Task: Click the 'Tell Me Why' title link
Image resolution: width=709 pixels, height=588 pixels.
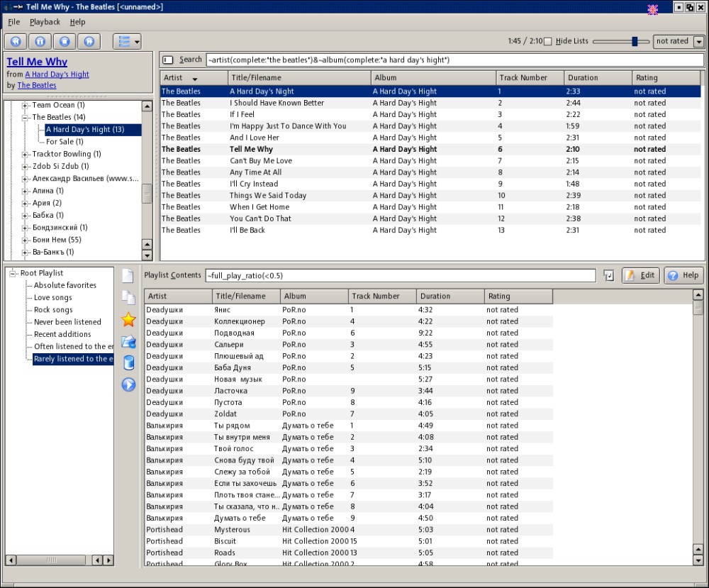Action: coord(37,62)
